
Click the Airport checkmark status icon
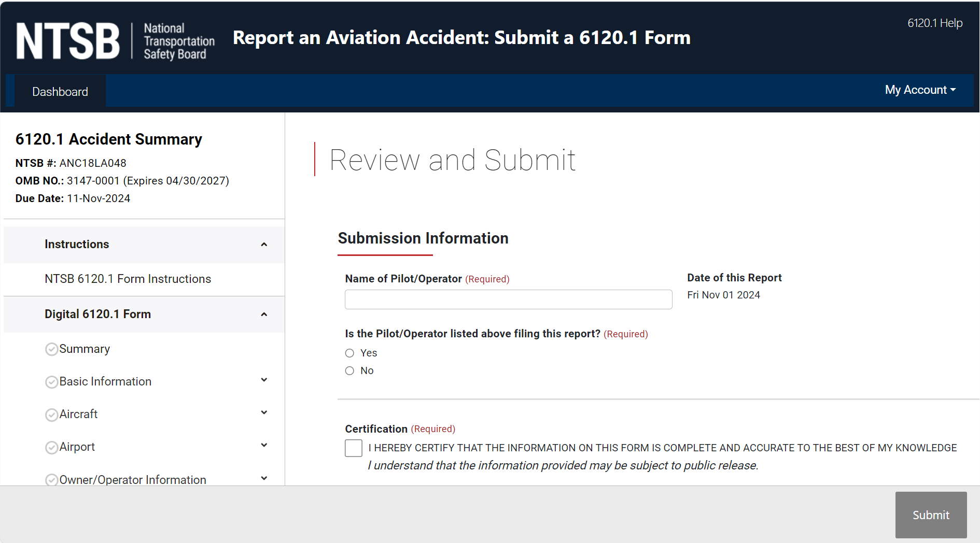point(51,447)
